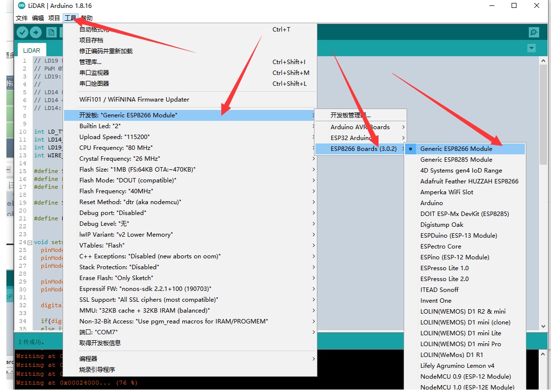Screen dimensions: 551x392
Task: Expand ESP8266 Boards (3.0.2) submenu
Action: point(361,149)
